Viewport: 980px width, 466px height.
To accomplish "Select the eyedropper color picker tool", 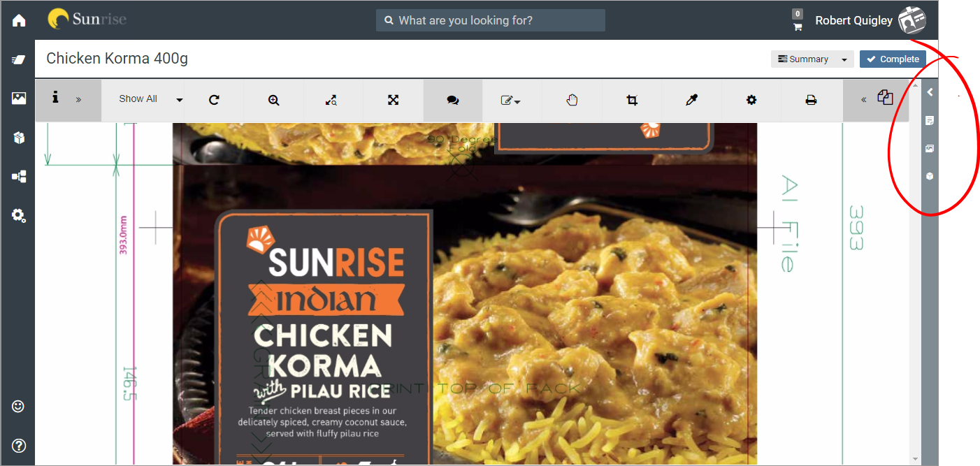I will pyautogui.click(x=691, y=100).
